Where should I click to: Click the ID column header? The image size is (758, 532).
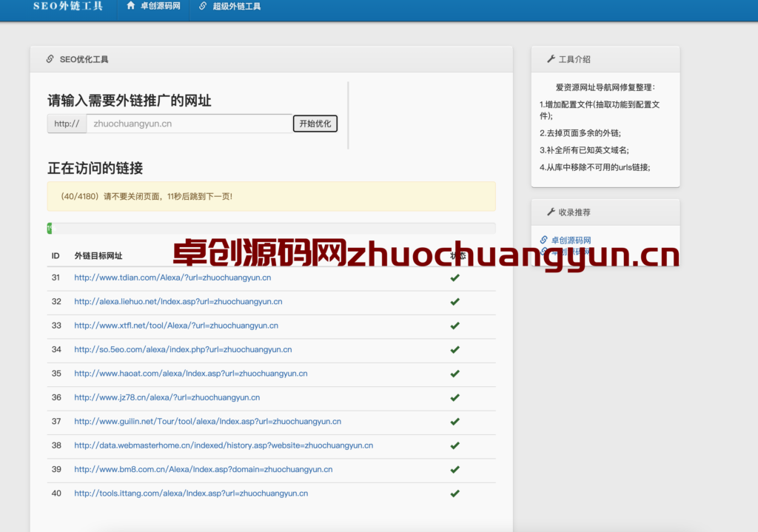click(x=56, y=256)
